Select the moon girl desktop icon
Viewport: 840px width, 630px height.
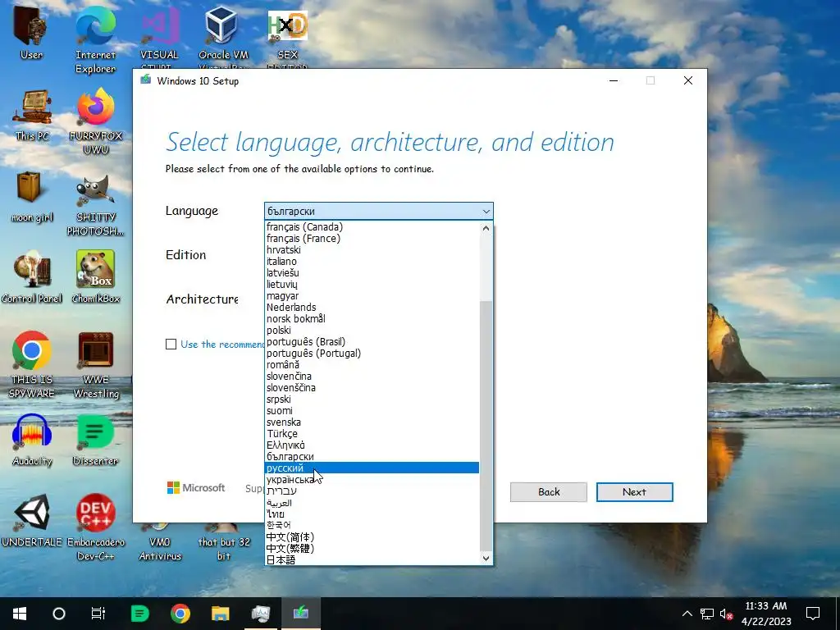(32, 196)
